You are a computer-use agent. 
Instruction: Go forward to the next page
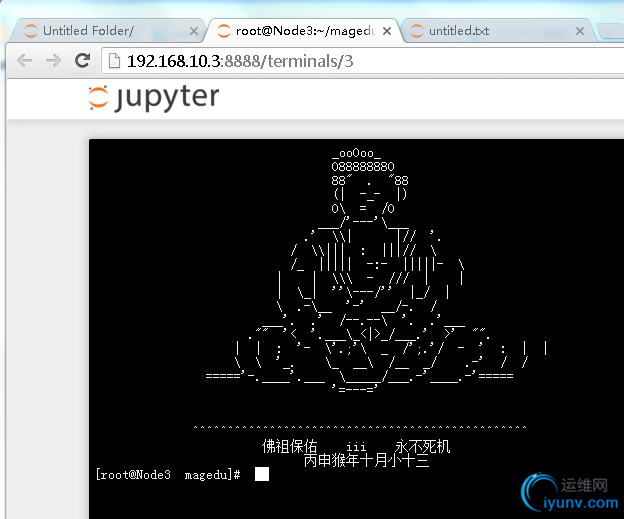[x=53, y=61]
